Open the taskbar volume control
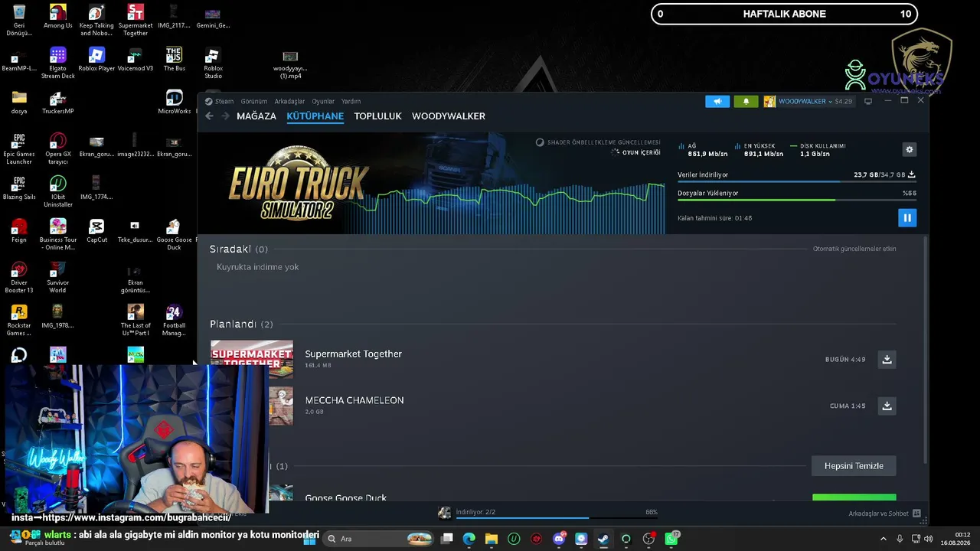Image resolution: width=980 pixels, height=551 pixels. coord(929,539)
